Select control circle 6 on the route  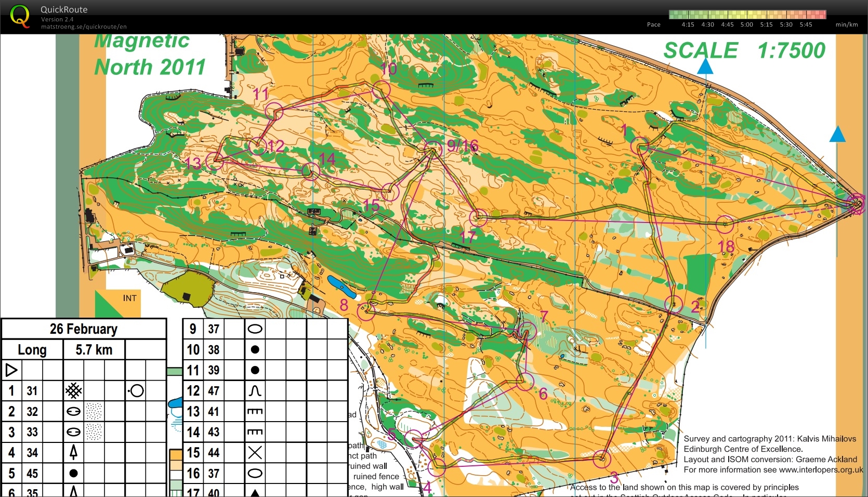[x=525, y=382]
